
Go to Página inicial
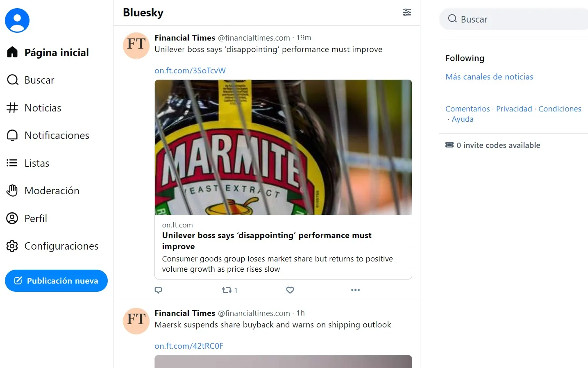pos(57,52)
